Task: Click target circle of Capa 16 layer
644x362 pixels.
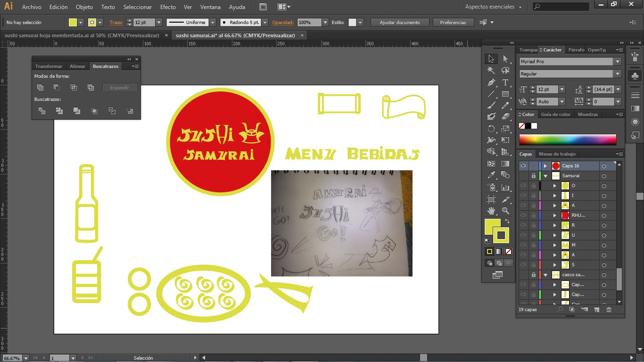Action: point(604,166)
